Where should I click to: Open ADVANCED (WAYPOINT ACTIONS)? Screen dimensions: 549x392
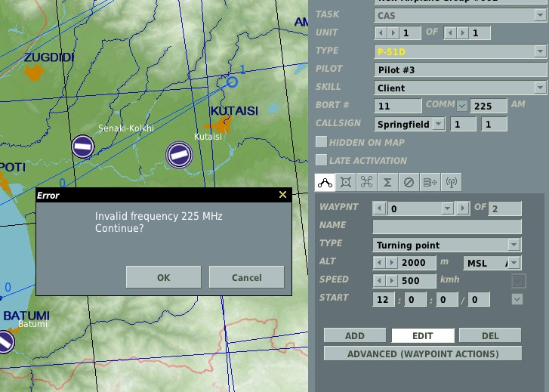(x=423, y=353)
